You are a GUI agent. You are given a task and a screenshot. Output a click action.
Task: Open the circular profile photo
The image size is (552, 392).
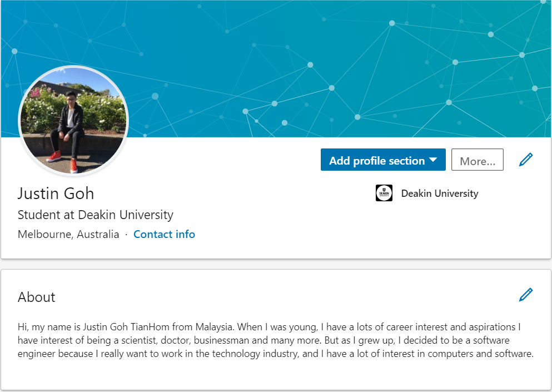[74, 121]
